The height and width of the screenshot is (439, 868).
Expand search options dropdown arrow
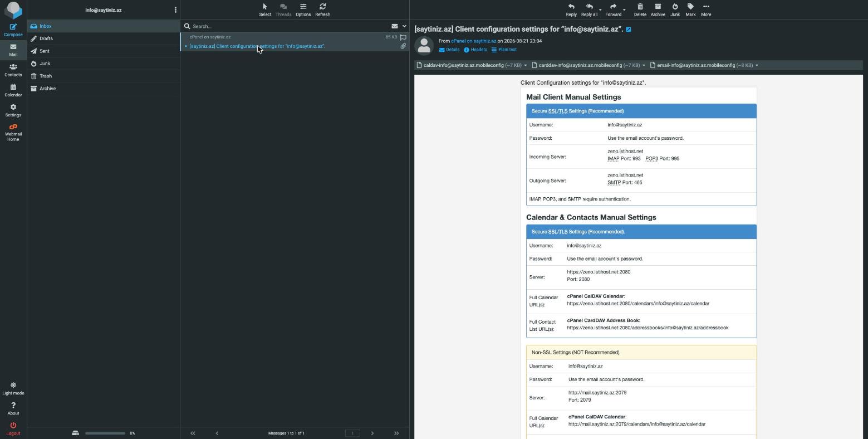tap(404, 26)
